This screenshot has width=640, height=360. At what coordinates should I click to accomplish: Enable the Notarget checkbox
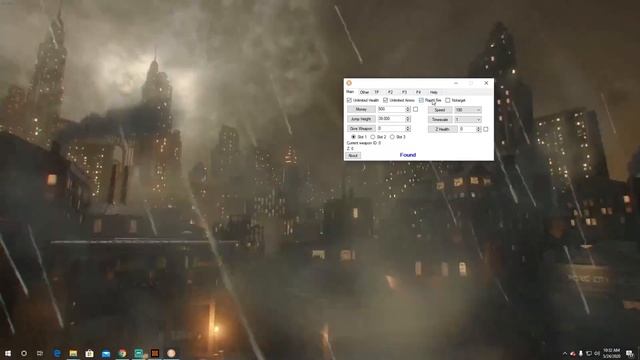point(448,100)
